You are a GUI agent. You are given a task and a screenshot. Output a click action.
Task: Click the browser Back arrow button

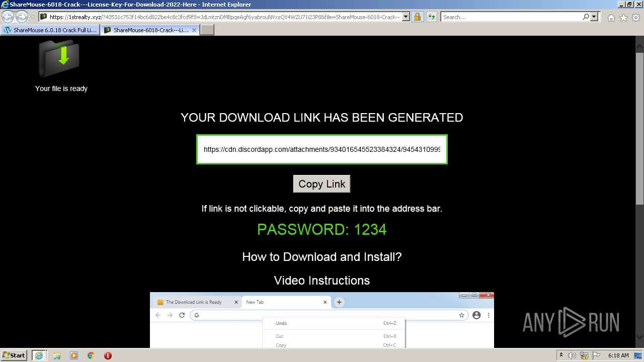(x=8, y=17)
